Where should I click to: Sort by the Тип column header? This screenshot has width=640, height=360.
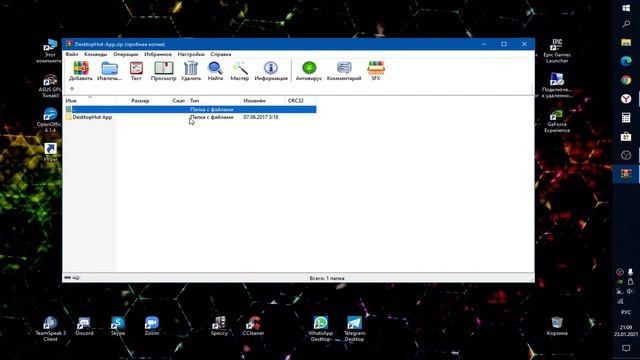click(x=194, y=100)
